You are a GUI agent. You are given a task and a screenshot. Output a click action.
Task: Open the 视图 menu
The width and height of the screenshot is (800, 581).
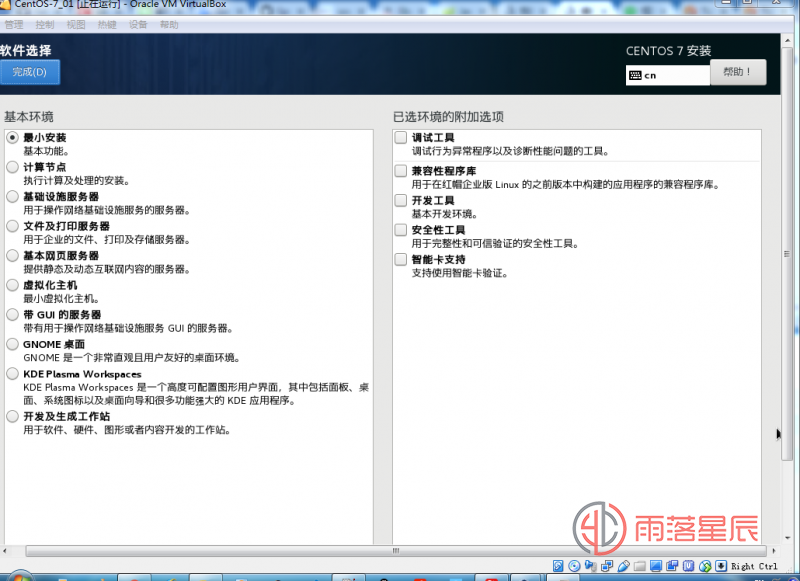pos(76,24)
